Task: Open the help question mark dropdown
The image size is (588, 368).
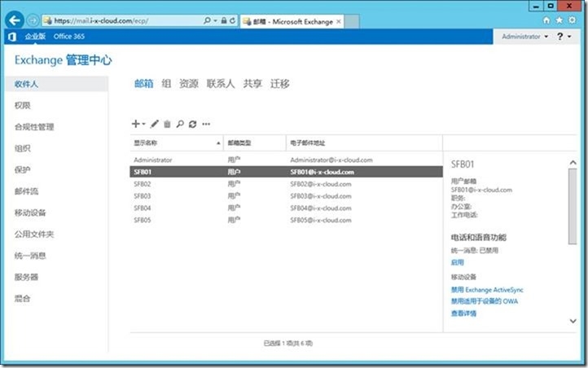Action: [x=564, y=37]
